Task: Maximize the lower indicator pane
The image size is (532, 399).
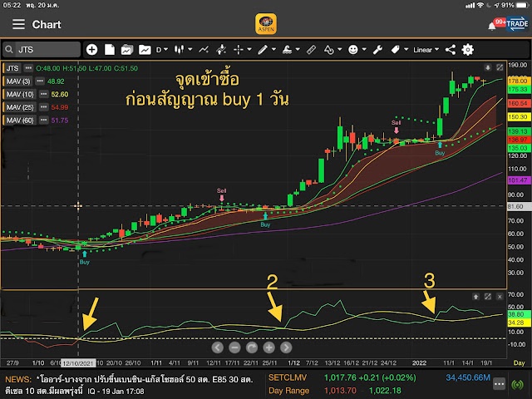Action: 488,297
